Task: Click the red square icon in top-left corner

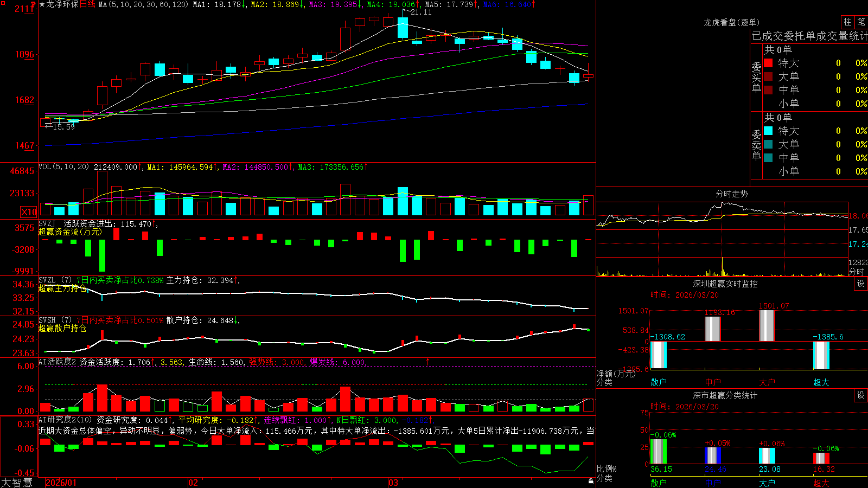Action: pos(2,2)
